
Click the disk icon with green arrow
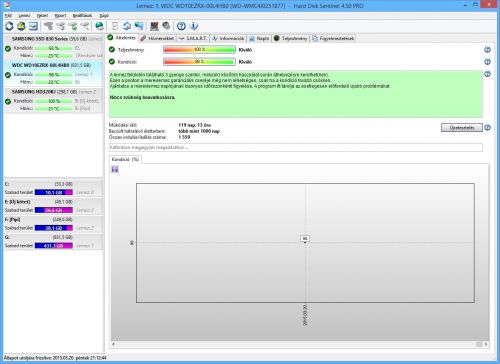(x=73, y=26)
